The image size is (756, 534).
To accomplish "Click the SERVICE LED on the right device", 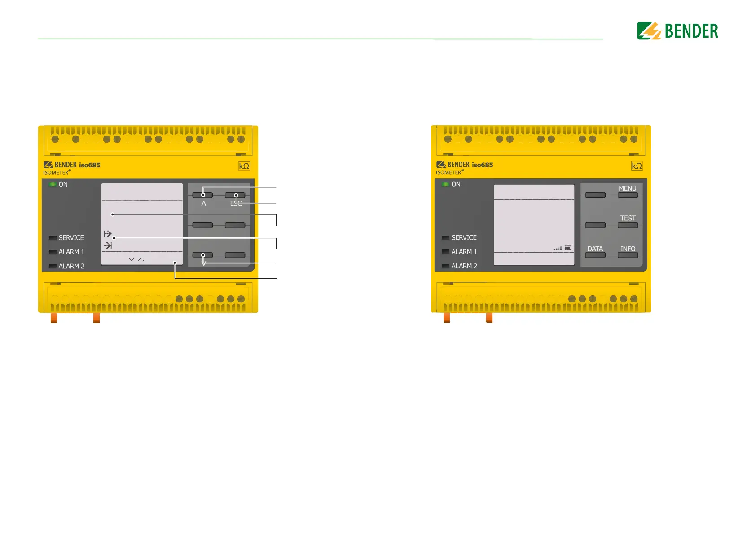I will [x=445, y=238].
